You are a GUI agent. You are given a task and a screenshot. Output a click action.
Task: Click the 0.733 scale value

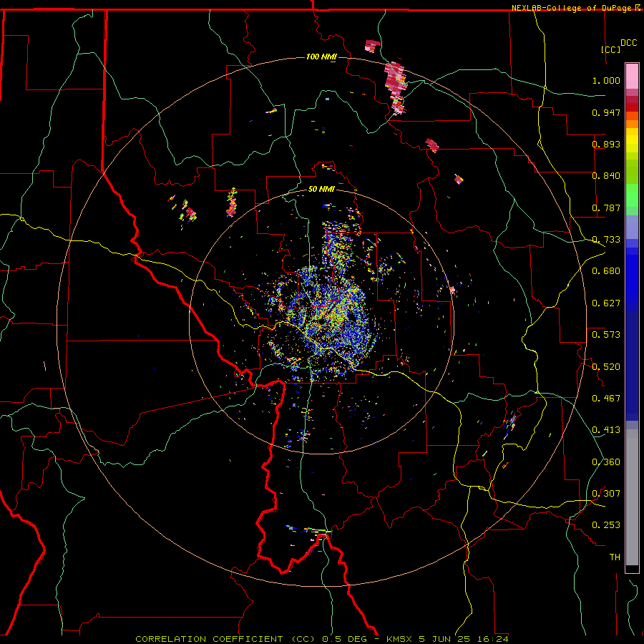[x=606, y=240]
